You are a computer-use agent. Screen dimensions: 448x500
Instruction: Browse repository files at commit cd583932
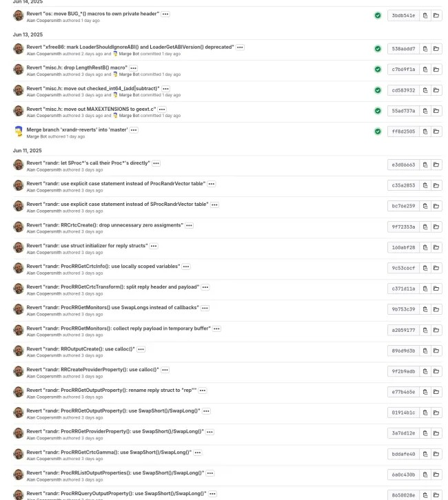click(x=436, y=90)
